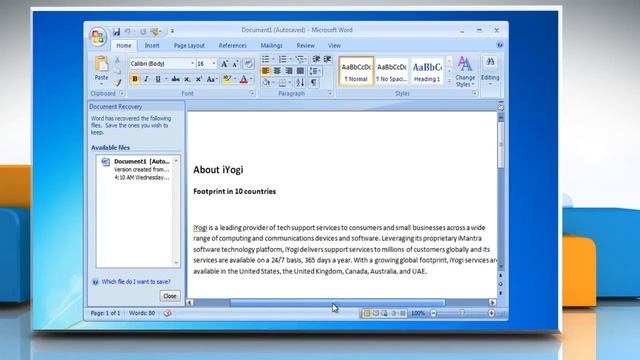Toggle Bold formatting
The width and height of the screenshot is (640, 360).
(135, 79)
